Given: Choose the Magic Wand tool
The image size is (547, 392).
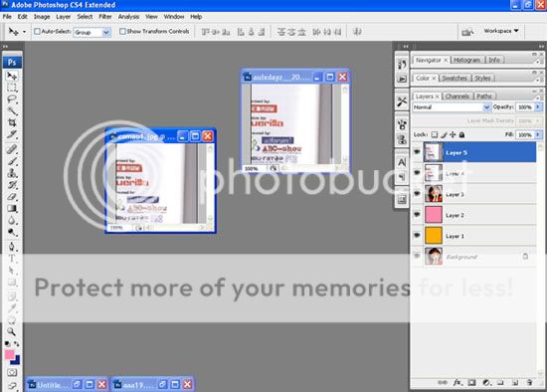Looking at the screenshot, I should [x=12, y=111].
